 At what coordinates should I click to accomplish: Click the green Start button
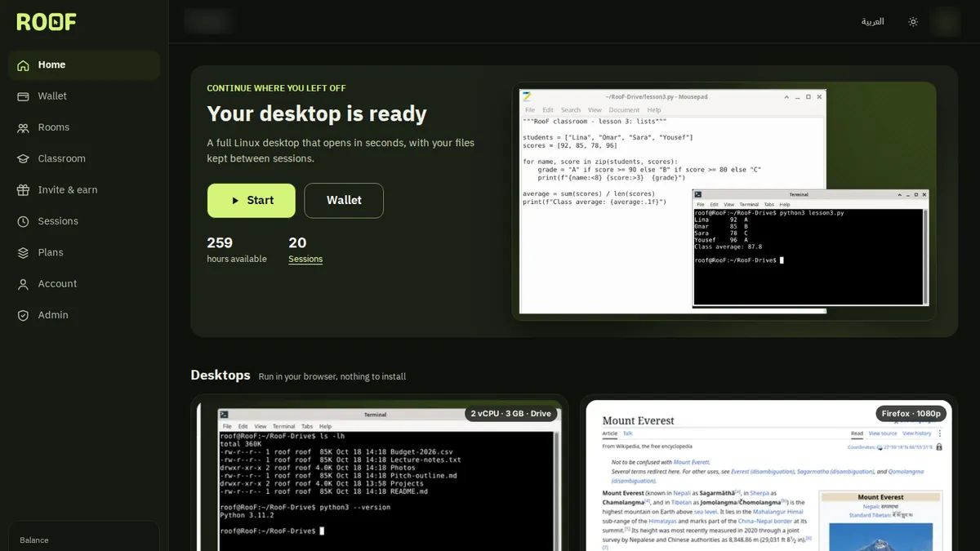point(252,201)
